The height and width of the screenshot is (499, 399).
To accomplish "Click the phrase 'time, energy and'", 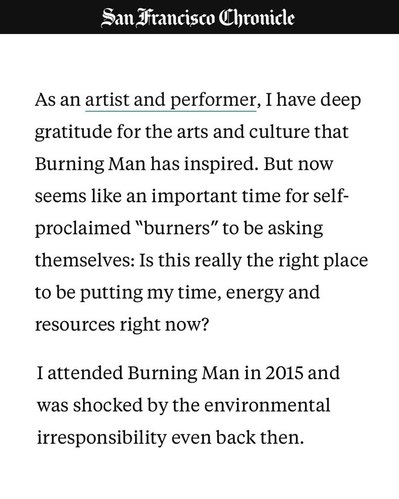I will (248, 293).
